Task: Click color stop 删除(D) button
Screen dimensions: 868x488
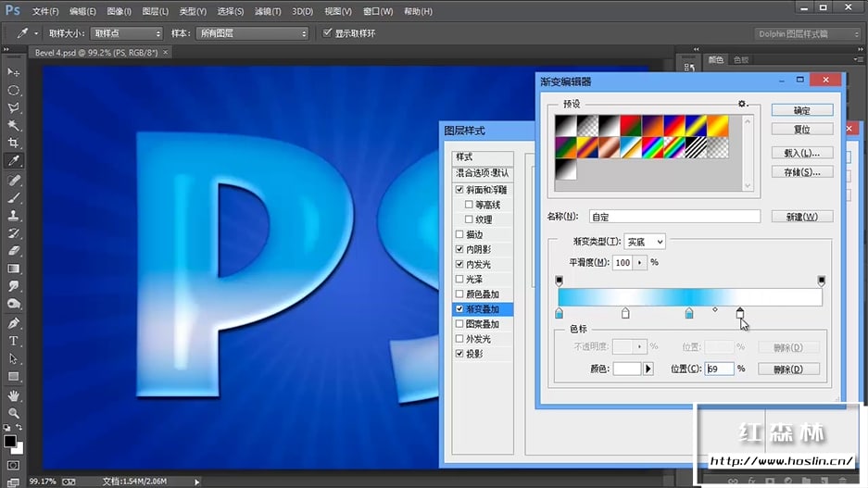Action: pos(788,369)
